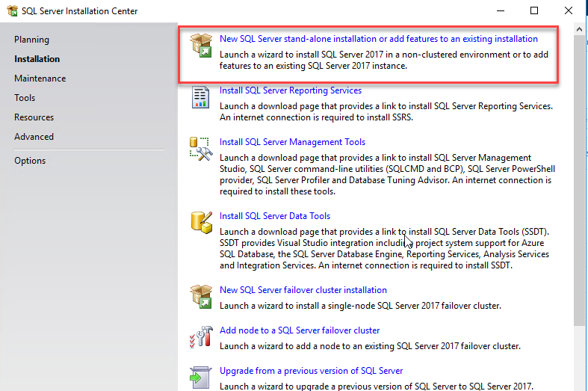Click text 'required to install these tools.'
Screen dimensions: 588x391
click(x=277, y=191)
